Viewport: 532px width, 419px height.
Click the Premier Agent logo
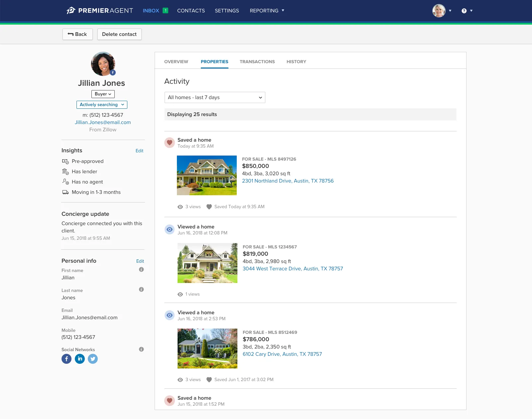(99, 11)
